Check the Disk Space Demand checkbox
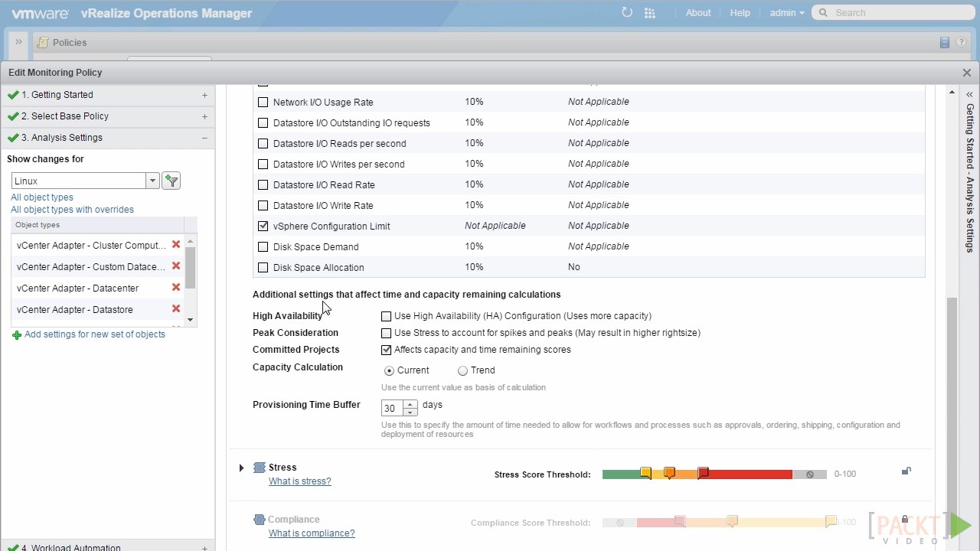 point(263,246)
